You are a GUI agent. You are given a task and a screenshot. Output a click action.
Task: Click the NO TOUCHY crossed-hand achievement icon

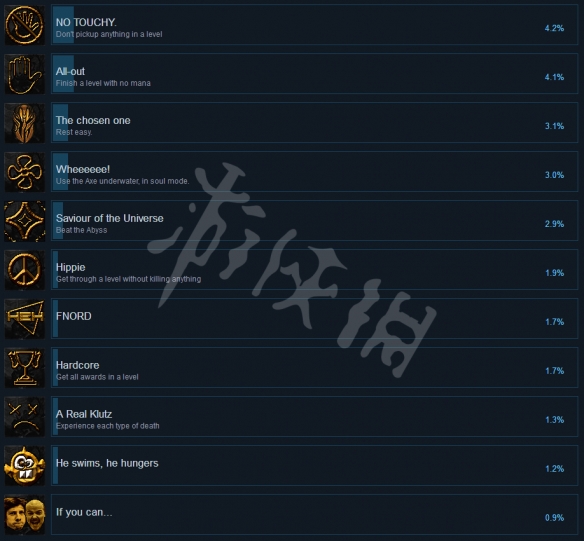coord(25,25)
